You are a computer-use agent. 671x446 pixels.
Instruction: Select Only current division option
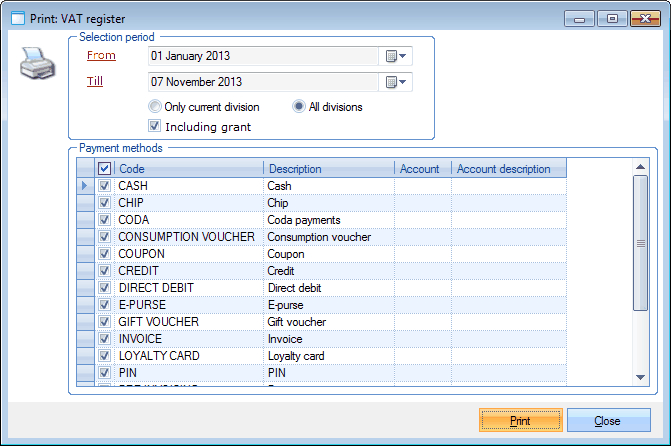tap(155, 107)
